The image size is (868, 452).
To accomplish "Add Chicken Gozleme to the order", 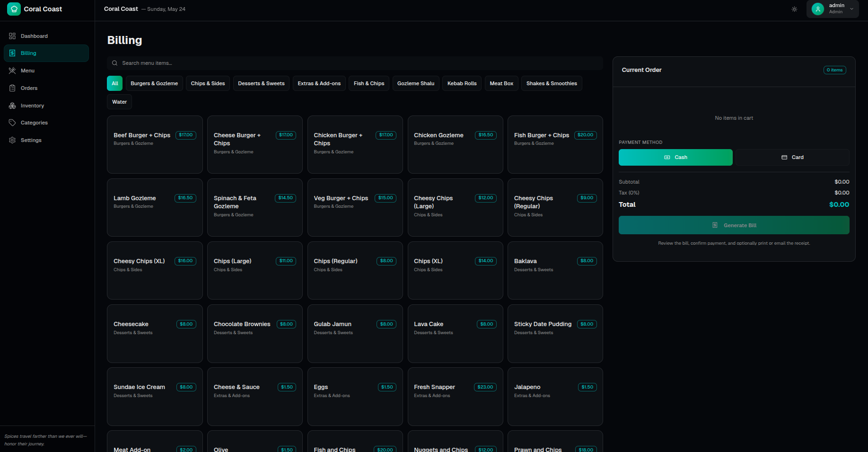I will [456, 144].
